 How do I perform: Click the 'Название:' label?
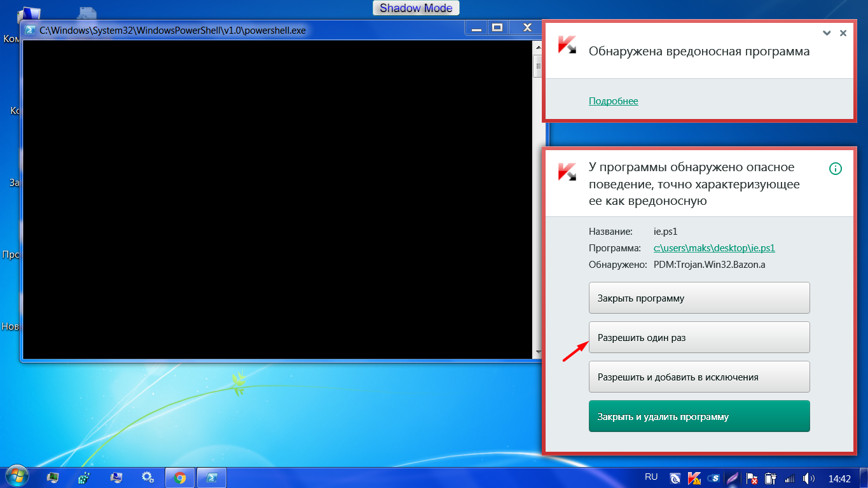[610, 232]
